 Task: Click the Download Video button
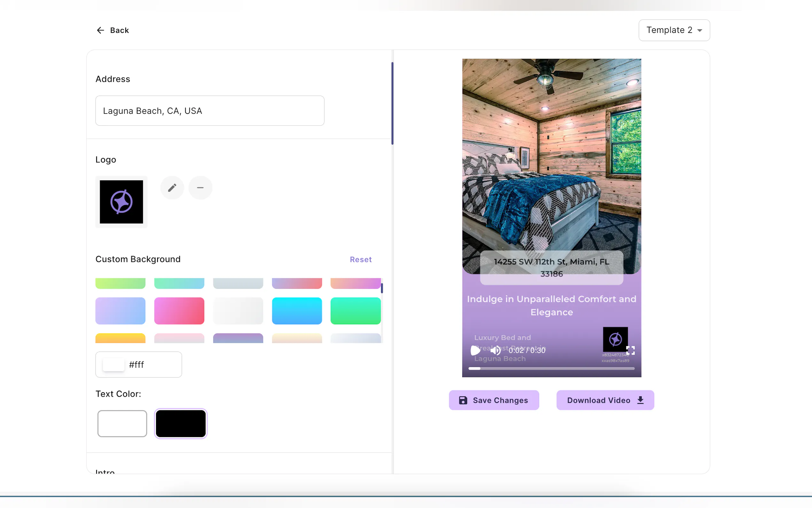click(x=605, y=400)
